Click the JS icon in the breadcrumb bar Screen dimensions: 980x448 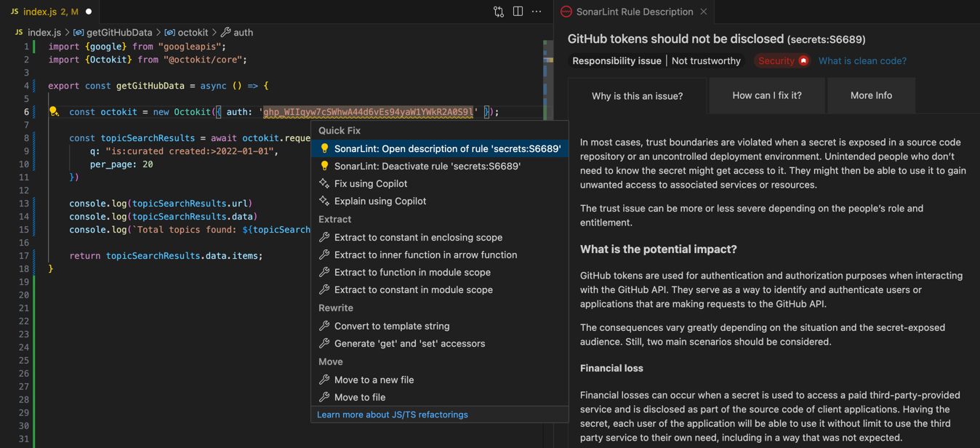tap(18, 32)
